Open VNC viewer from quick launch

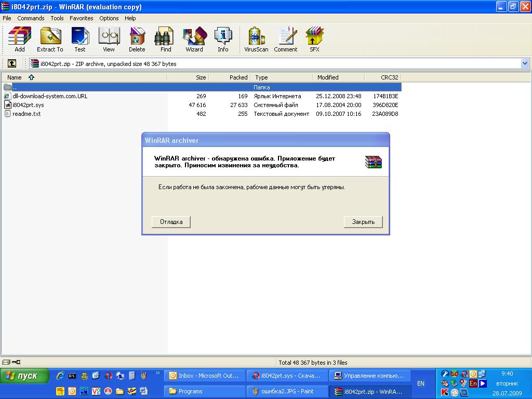(x=96, y=391)
